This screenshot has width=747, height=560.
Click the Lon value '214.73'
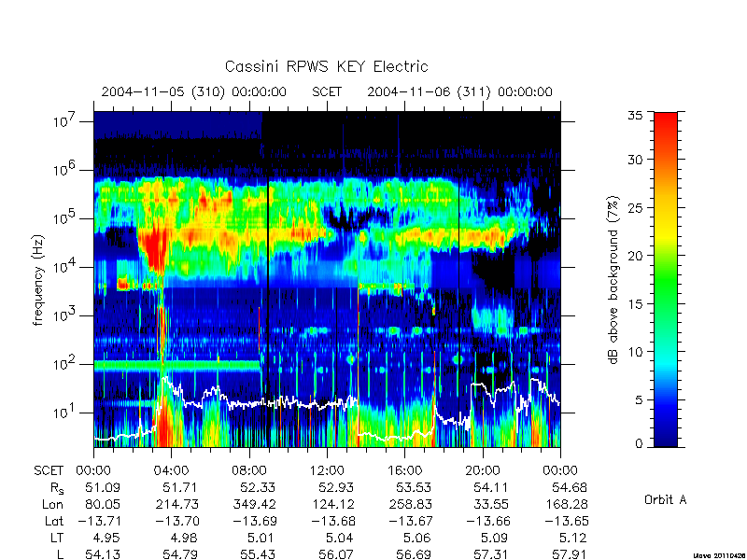pyautogui.click(x=176, y=504)
